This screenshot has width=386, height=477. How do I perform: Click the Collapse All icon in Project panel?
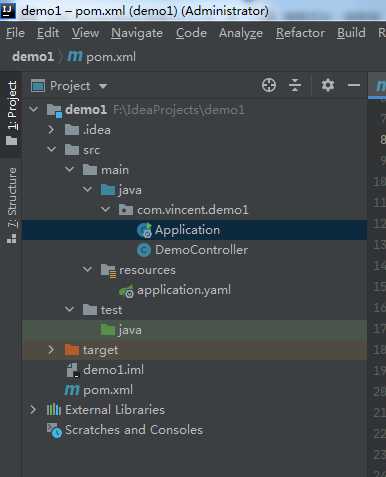[295, 85]
